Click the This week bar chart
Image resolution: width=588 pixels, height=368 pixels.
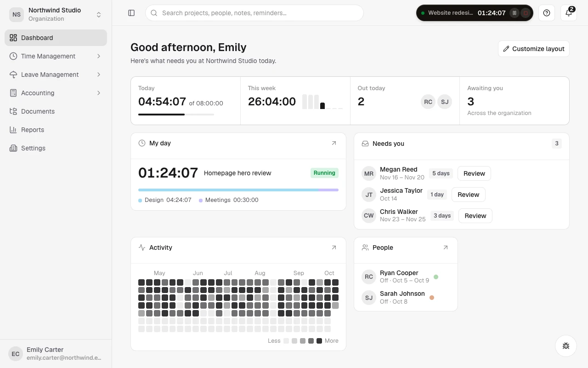pos(322,102)
